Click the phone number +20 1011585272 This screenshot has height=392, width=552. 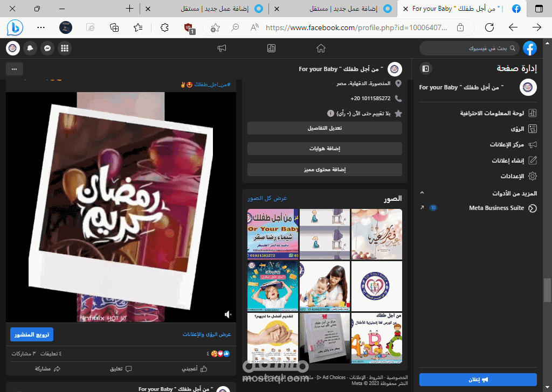coord(370,99)
